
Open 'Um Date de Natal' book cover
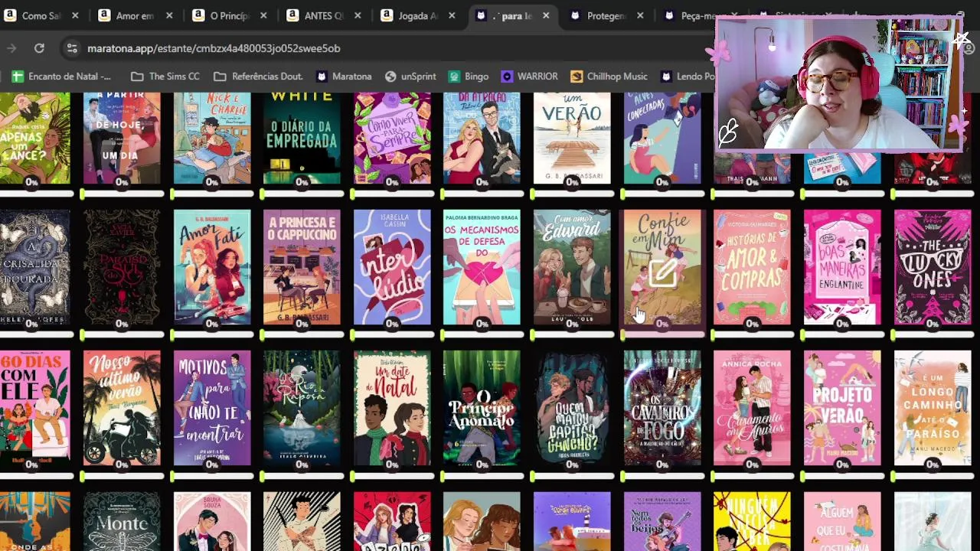pos(392,408)
